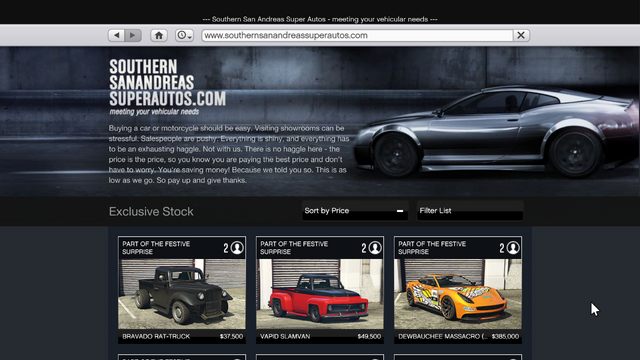Select the Dewbauchee Massacro photo

click(x=458, y=294)
